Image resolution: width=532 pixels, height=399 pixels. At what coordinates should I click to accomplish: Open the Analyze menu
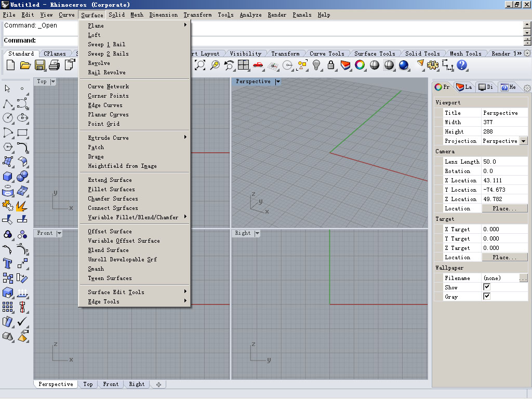(250, 15)
